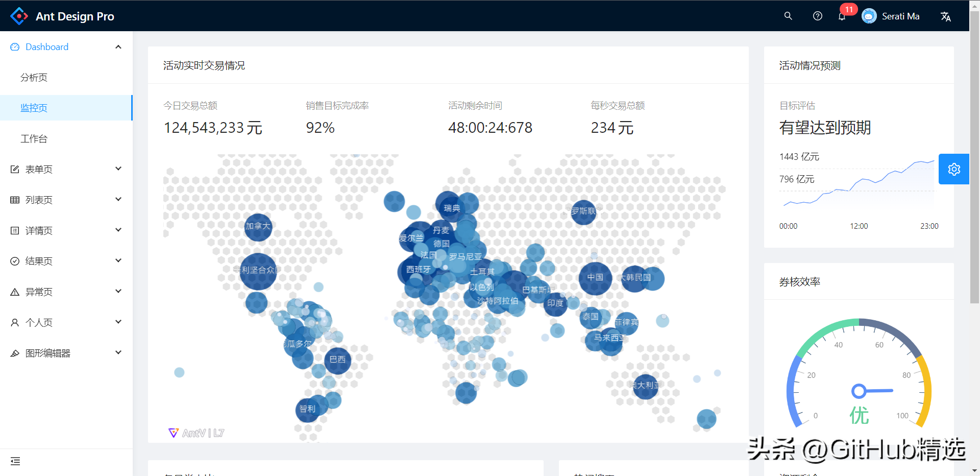The width and height of the screenshot is (980, 476).
Task: Open the 分析页 menu item
Action: point(34,78)
